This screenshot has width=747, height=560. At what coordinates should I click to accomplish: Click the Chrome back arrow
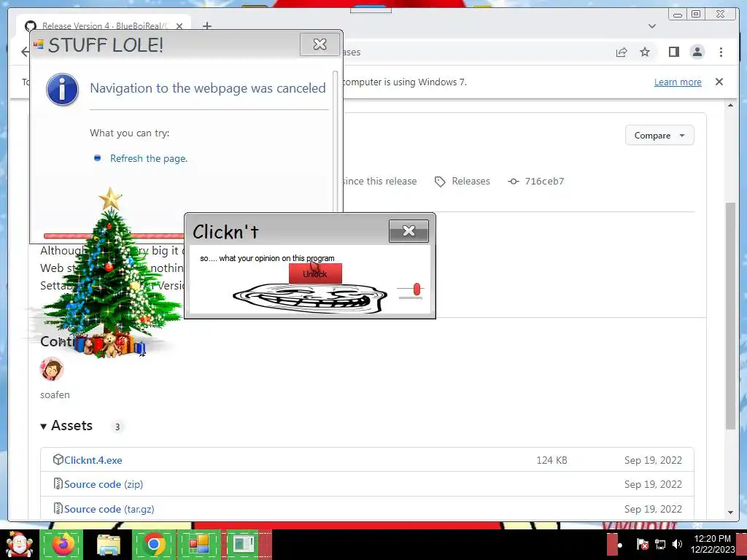26,52
